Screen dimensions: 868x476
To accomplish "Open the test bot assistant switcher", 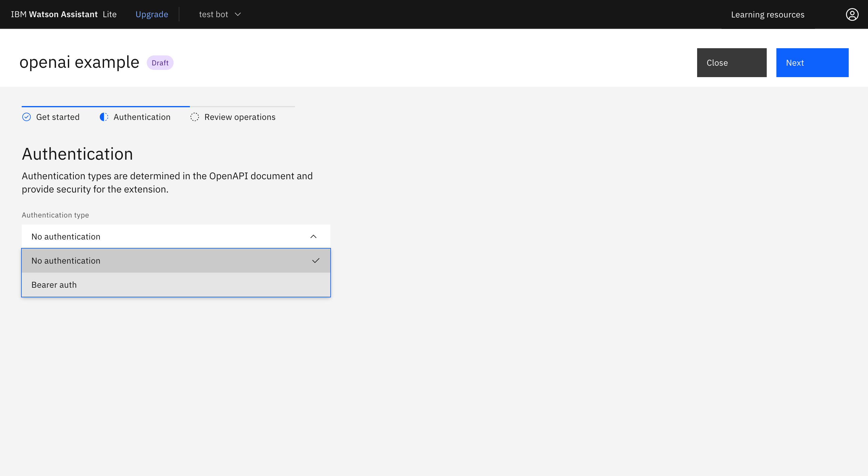I will (213, 14).
